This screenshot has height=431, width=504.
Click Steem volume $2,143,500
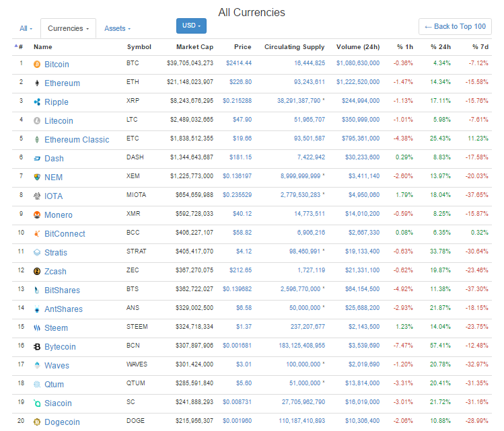click(364, 327)
